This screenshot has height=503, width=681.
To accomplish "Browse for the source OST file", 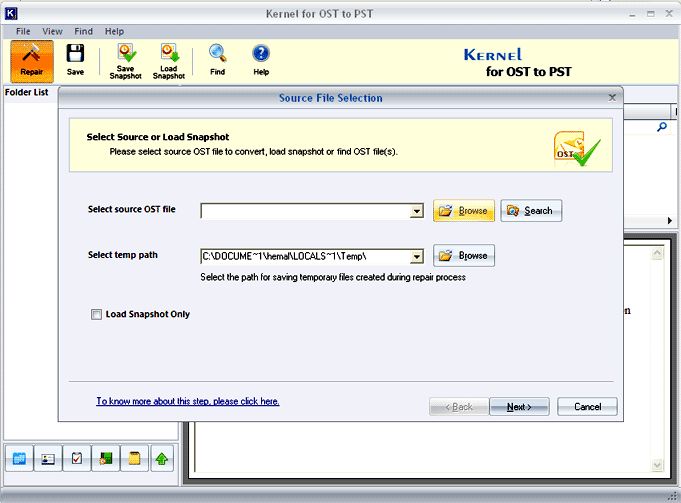I will point(464,211).
